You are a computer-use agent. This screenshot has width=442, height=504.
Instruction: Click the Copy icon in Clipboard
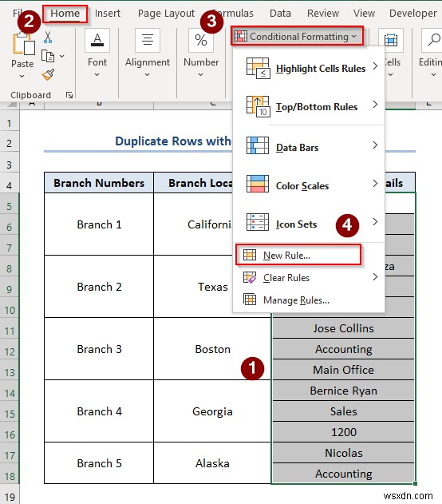pyautogui.click(x=48, y=56)
